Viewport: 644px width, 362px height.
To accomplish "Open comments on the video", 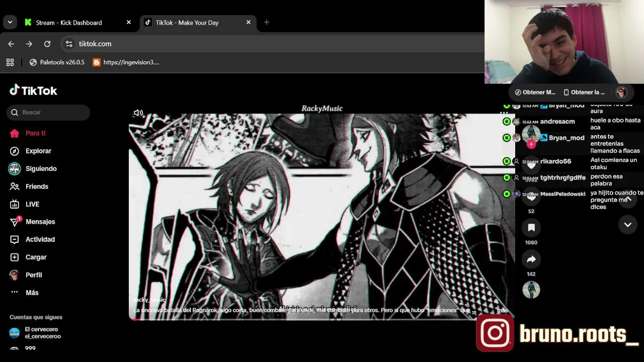I will [x=531, y=197].
